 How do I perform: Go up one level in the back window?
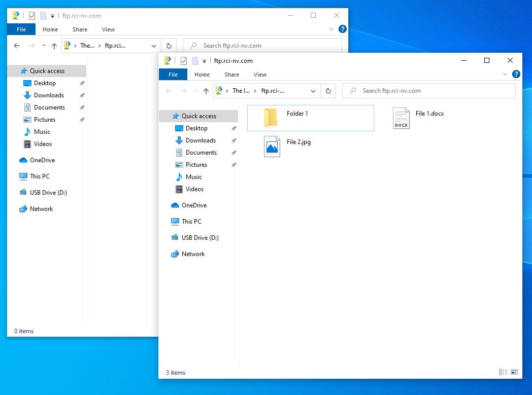tap(54, 46)
